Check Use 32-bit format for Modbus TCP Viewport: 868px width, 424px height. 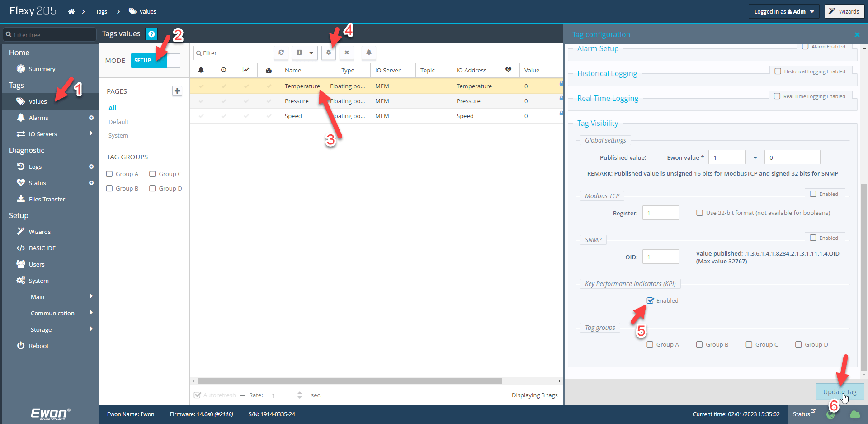pos(700,213)
